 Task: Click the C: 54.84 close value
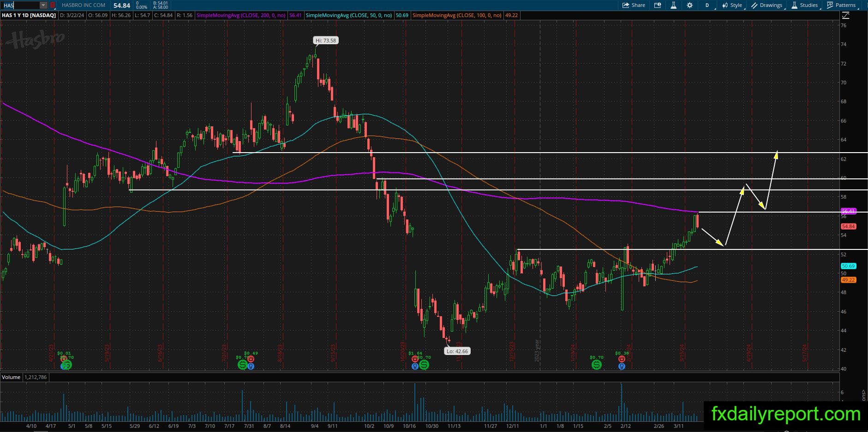click(163, 15)
